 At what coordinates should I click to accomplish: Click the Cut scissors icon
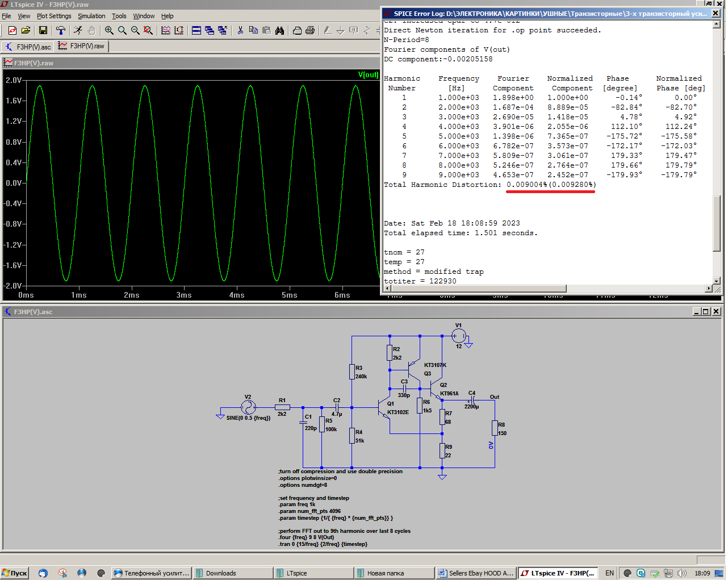[240, 31]
